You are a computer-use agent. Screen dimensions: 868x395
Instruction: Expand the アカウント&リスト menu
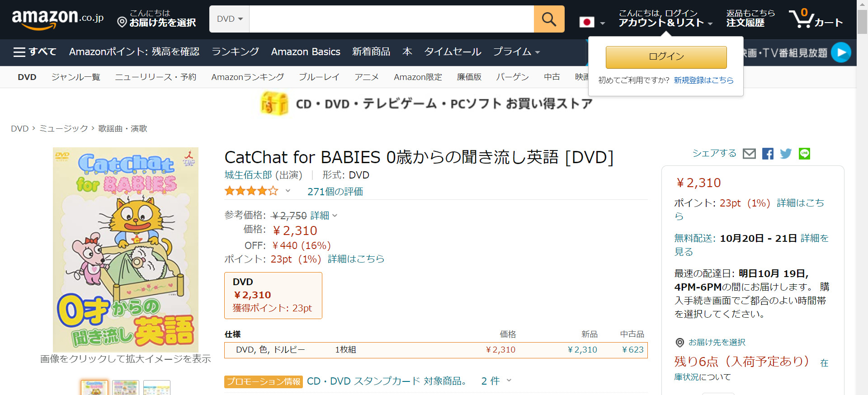(x=665, y=19)
